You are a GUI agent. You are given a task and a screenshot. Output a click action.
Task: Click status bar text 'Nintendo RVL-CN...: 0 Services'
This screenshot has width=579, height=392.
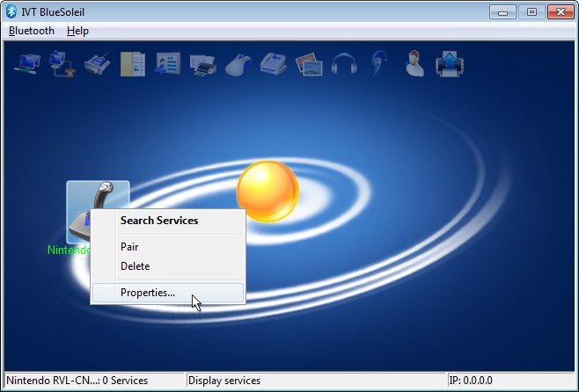point(77,381)
